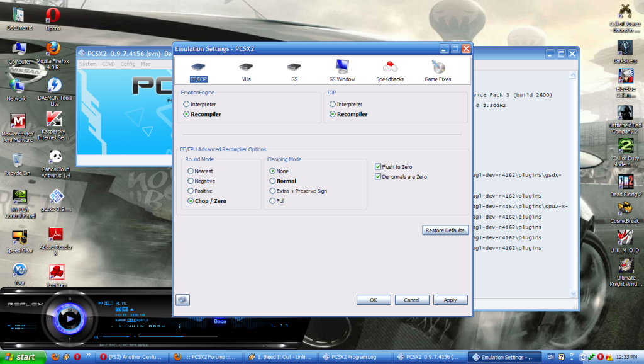Select the Speed Gear desktop icon
This screenshot has height=364, width=644.
[x=19, y=242]
